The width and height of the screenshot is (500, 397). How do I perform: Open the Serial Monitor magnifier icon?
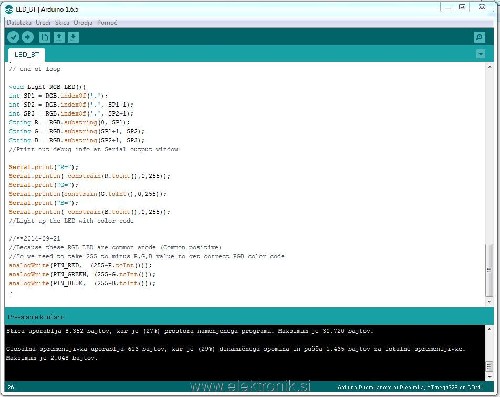coord(479,37)
